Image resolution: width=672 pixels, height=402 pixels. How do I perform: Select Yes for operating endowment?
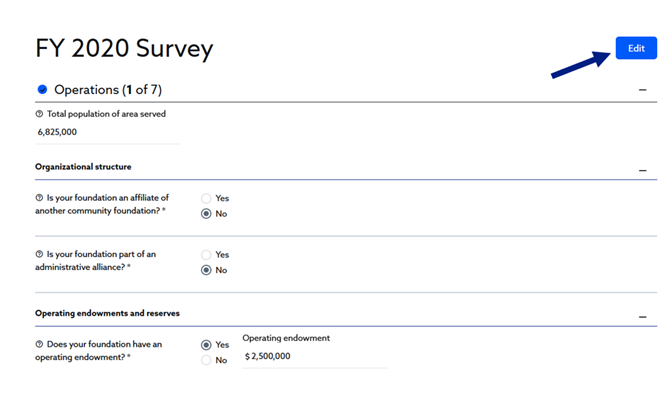[206, 345]
